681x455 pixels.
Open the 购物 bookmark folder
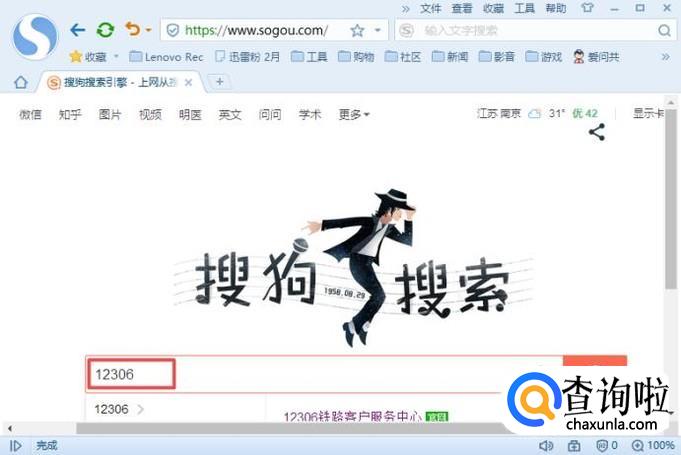point(356,57)
